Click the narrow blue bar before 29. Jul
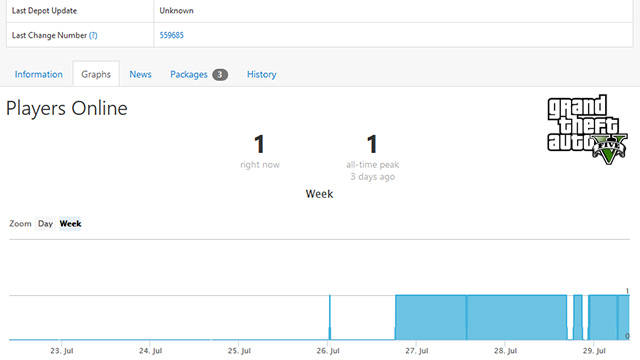 pyautogui.click(x=578, y=317)
